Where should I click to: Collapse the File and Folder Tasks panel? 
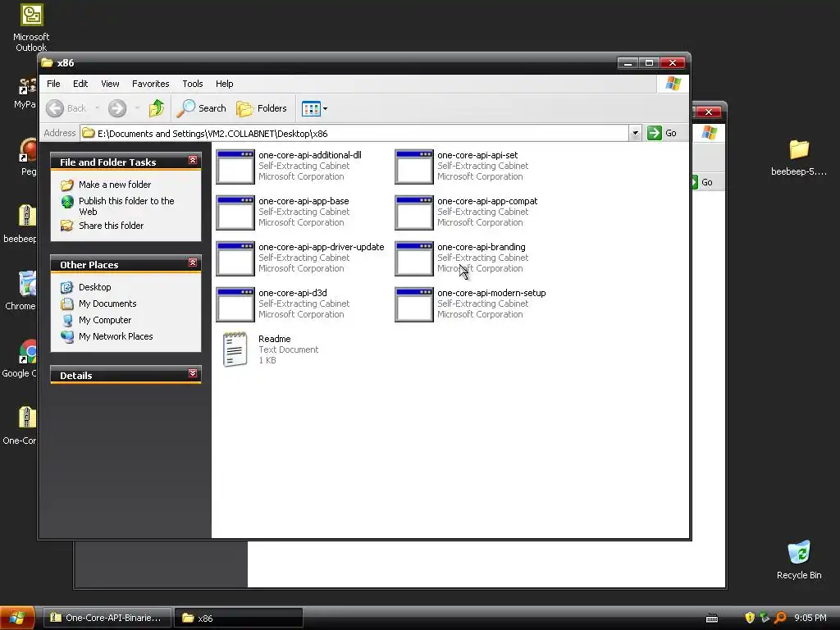tap(193, 160)
